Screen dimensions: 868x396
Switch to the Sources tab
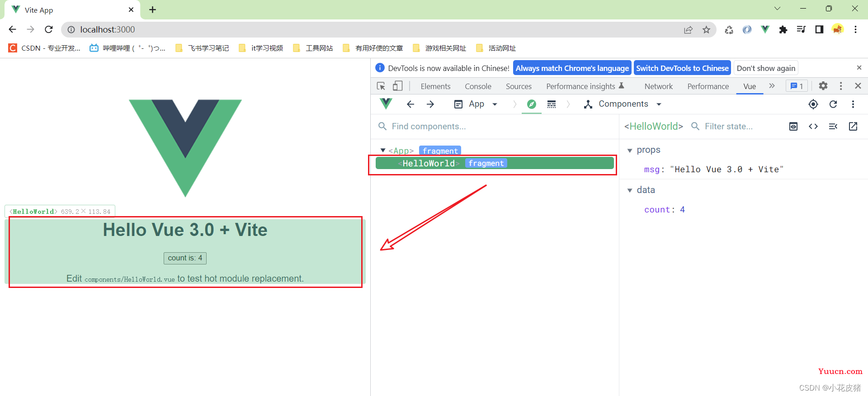click(519, 86)
